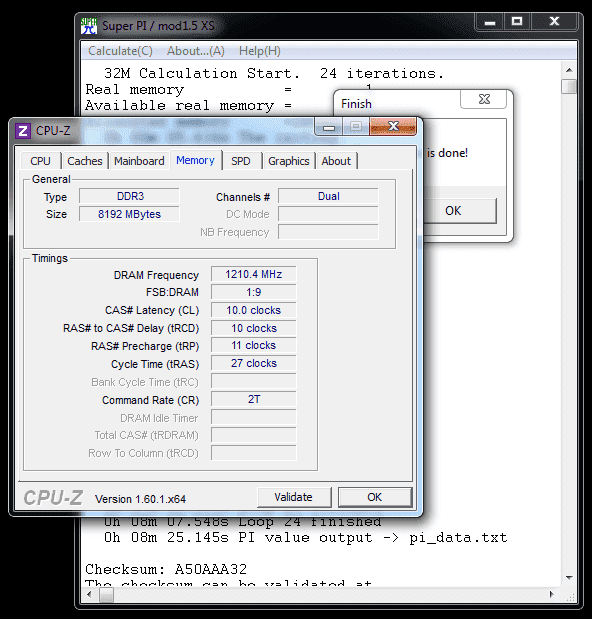Click the horizontal scrollbar thumb in Super PI
The height and width of the screenshot is (619, 592).
(x=106, y=595)
